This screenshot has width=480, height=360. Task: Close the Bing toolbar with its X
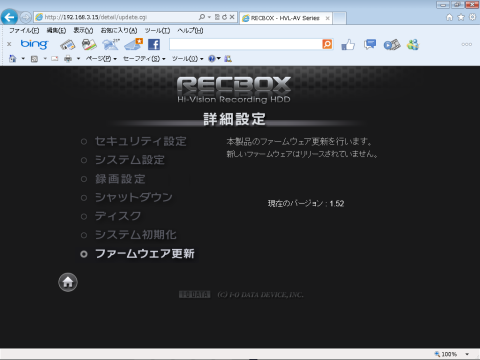(x=9, y=44)
